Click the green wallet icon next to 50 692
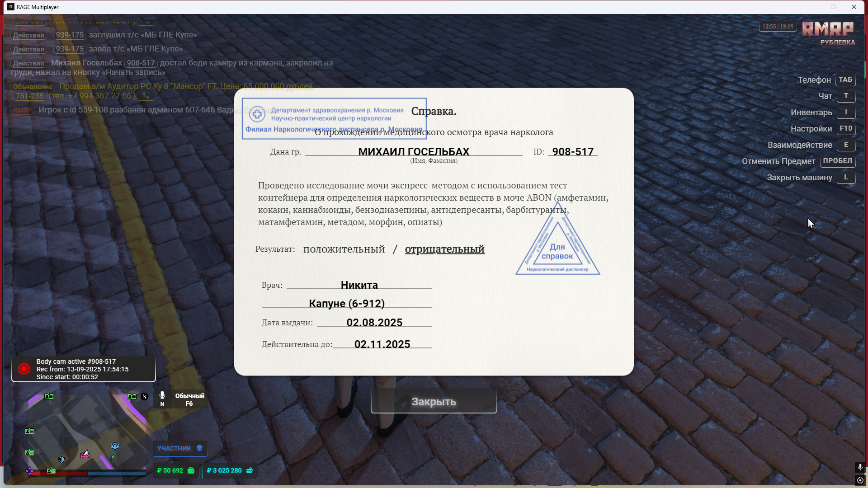The width and height of the screenshot is (868, 488). (x=191, y=470)
